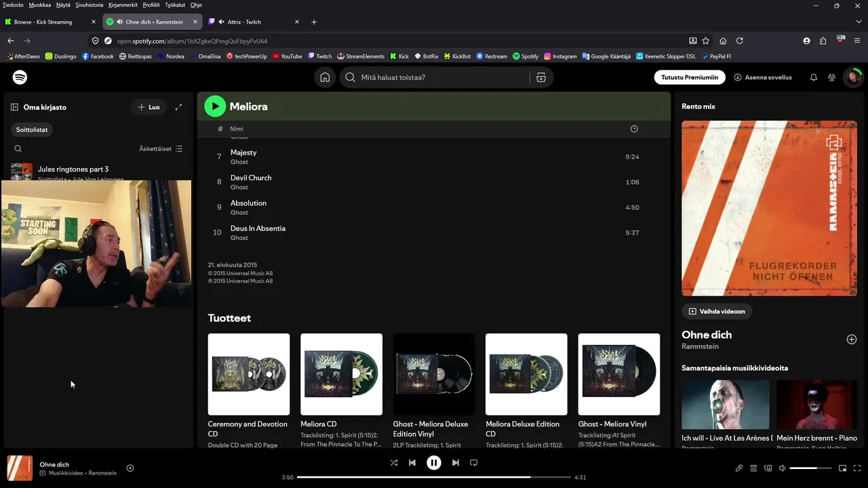
Task: Open the PayPal FI bookmark
Action: [716, 56]
